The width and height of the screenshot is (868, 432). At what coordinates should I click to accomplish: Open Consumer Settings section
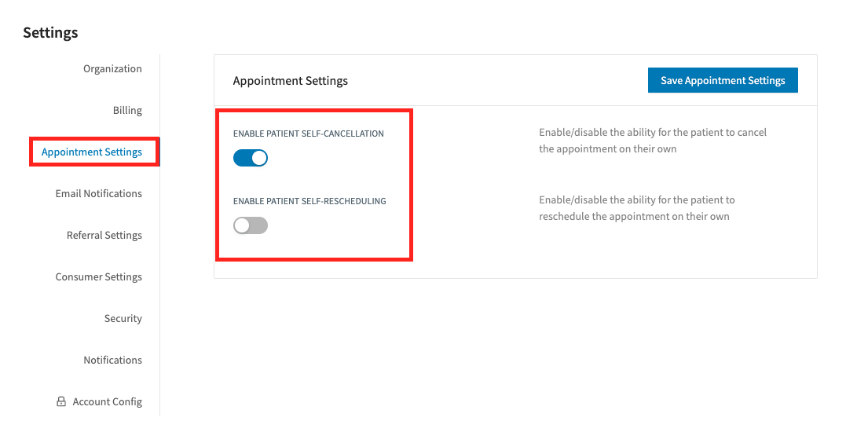[98, 276]
